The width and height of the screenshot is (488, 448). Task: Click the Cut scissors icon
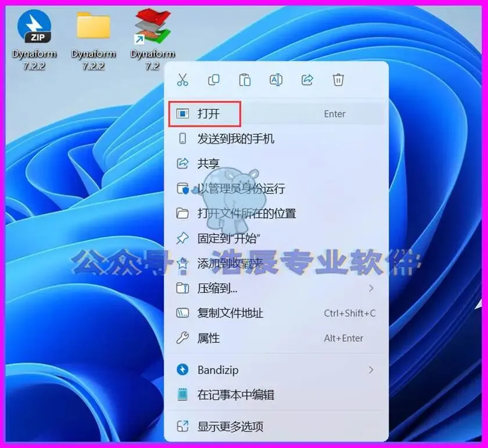(x=182, y=80)
